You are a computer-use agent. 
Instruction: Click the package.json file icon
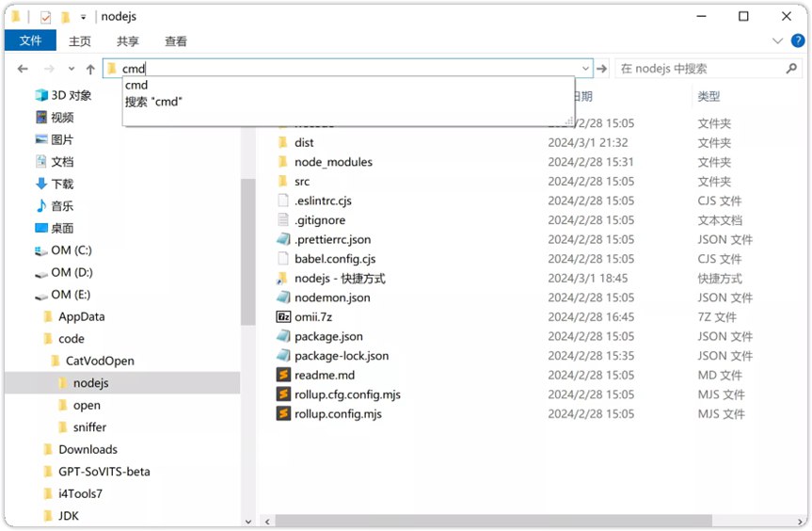click(283, 336)
